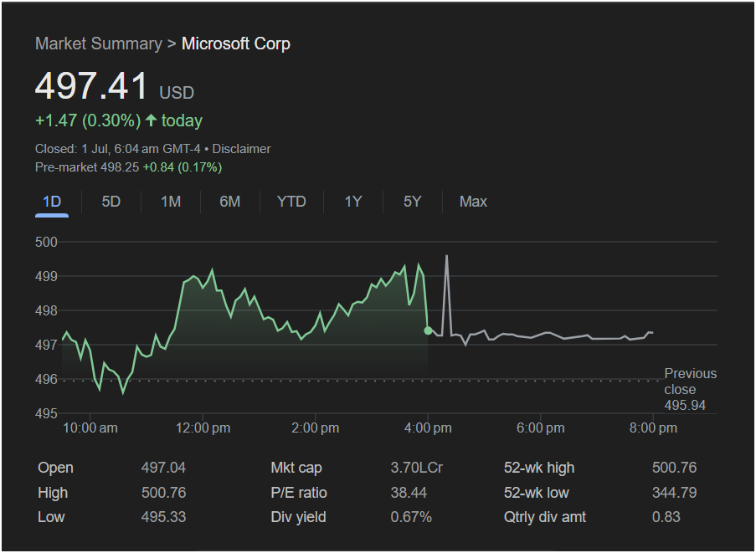Click the Mkt cap value 3.70LCr
The image size is (756, 553).
coord(417,468)
